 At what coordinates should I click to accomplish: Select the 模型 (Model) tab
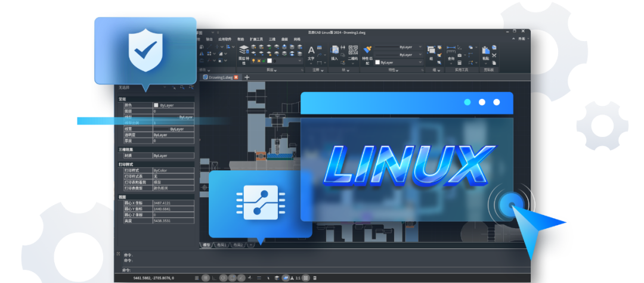(x=206, y=245)
